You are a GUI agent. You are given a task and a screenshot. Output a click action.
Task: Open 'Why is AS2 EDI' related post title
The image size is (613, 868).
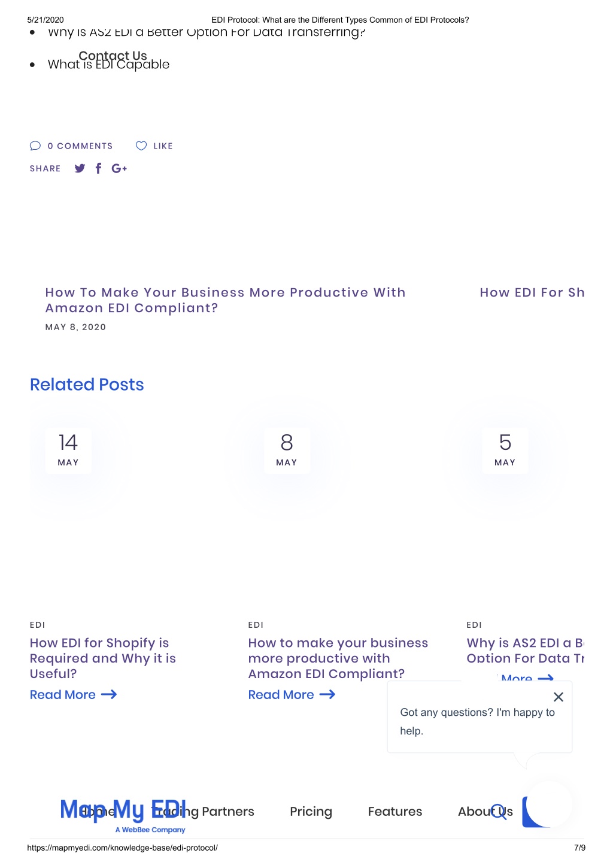525,651
